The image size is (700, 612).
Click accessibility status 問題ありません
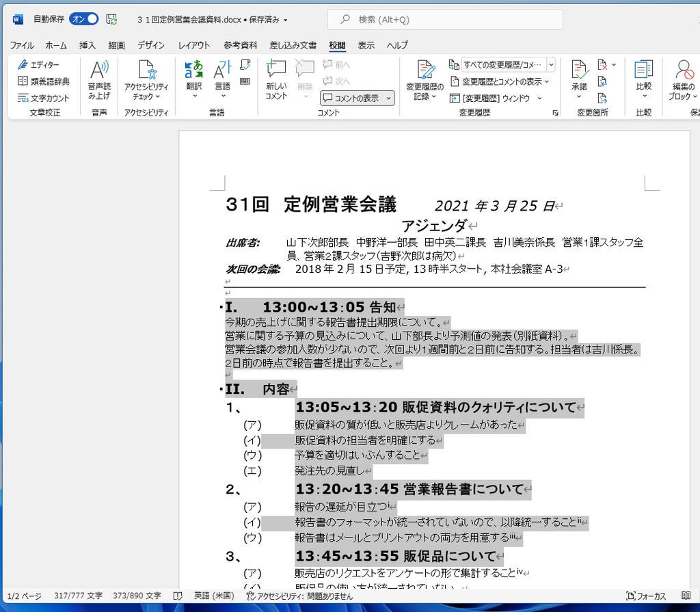(299, 596)
